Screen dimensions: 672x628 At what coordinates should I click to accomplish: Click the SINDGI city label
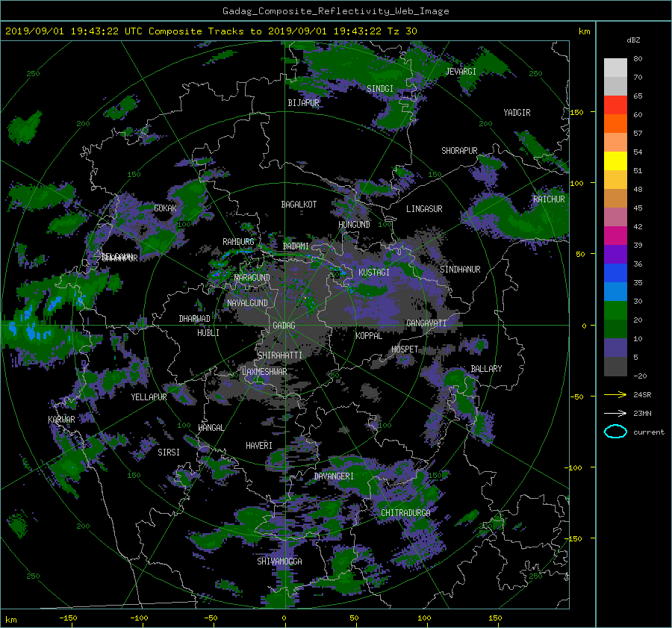point(380,89)
